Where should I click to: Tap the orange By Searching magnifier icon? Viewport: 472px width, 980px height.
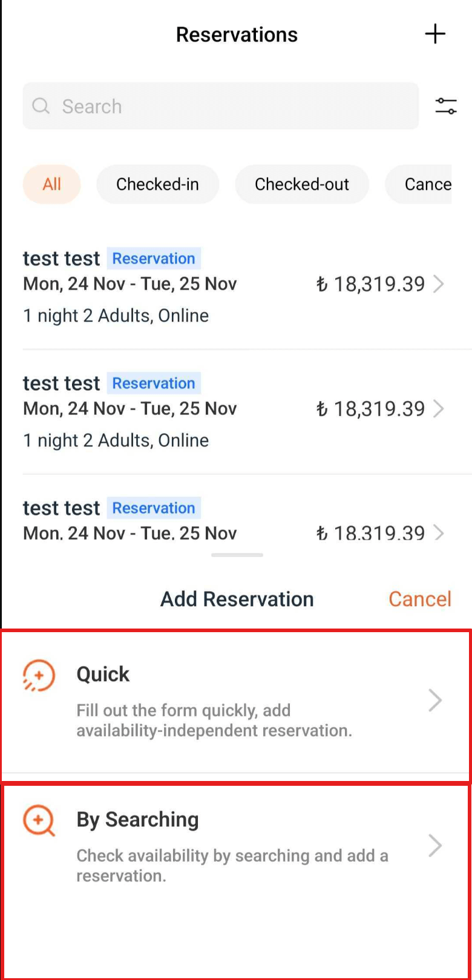[39, 821]
